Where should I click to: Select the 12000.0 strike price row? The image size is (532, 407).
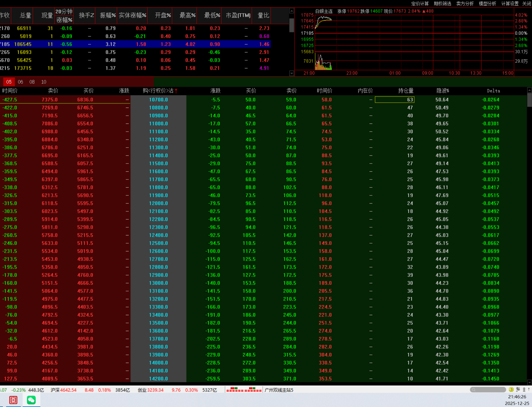coord(158,203)
